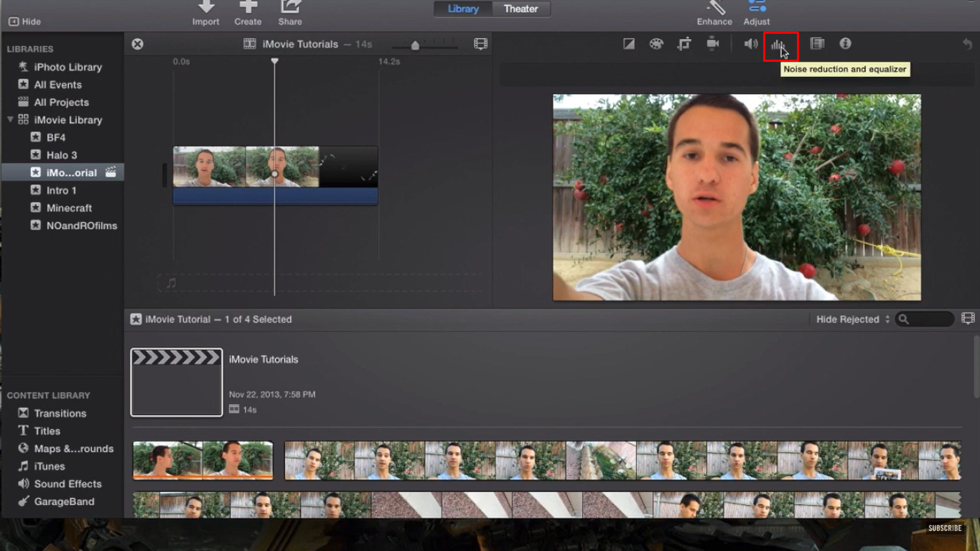This screenshot has height=551, width=980.
Task: Open the stabilization camera tool
Action: click(712, 44)
